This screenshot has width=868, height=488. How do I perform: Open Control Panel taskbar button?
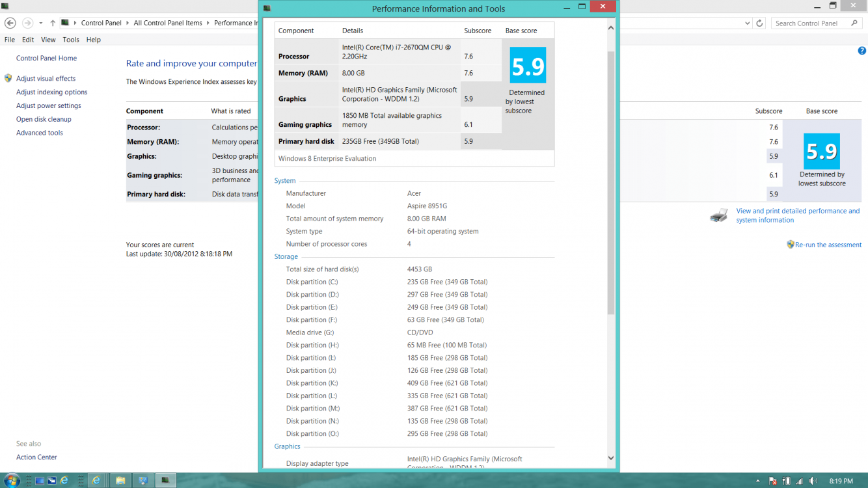(143, 480)
